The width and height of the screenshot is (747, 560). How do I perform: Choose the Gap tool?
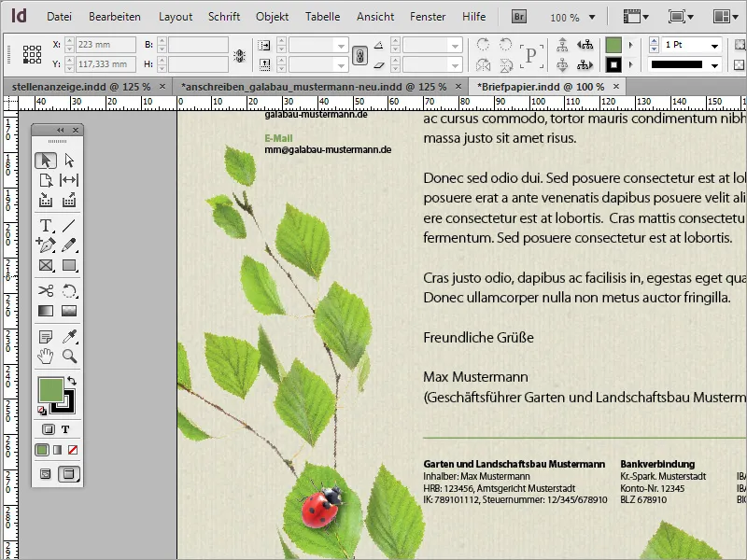pos(69,180)
